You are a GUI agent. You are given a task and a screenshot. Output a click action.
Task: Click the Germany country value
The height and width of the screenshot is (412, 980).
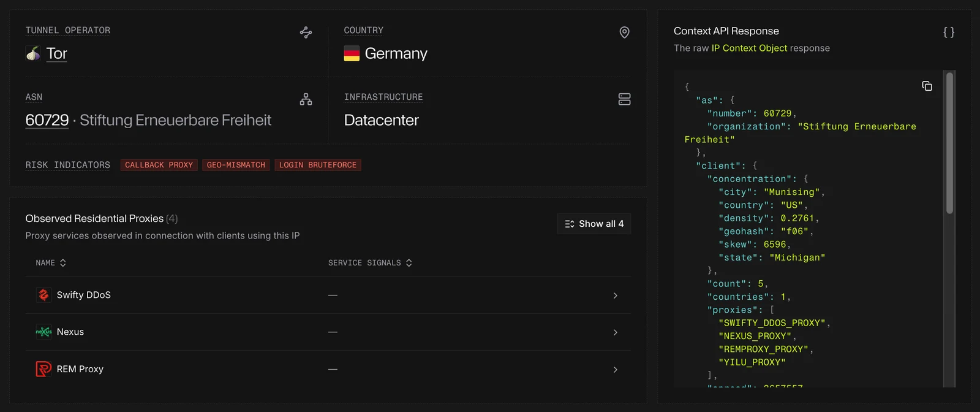pos(396,54)
